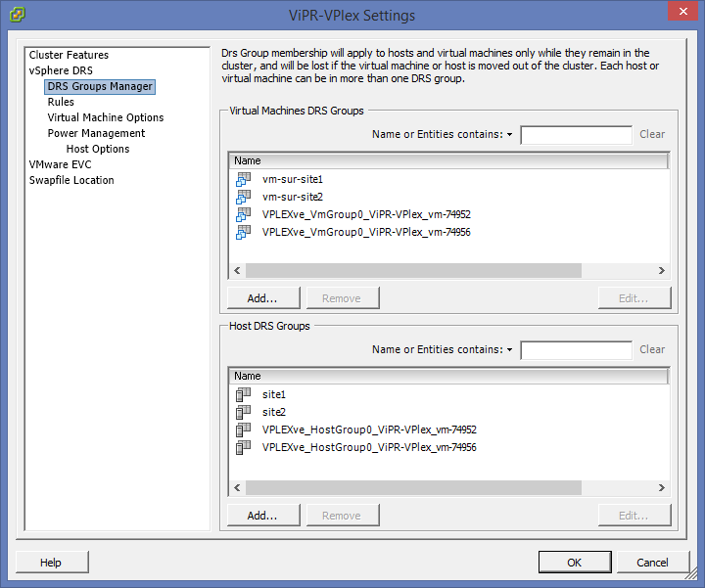Sort VM DRS groups by Name column

(x=447, y=160)
